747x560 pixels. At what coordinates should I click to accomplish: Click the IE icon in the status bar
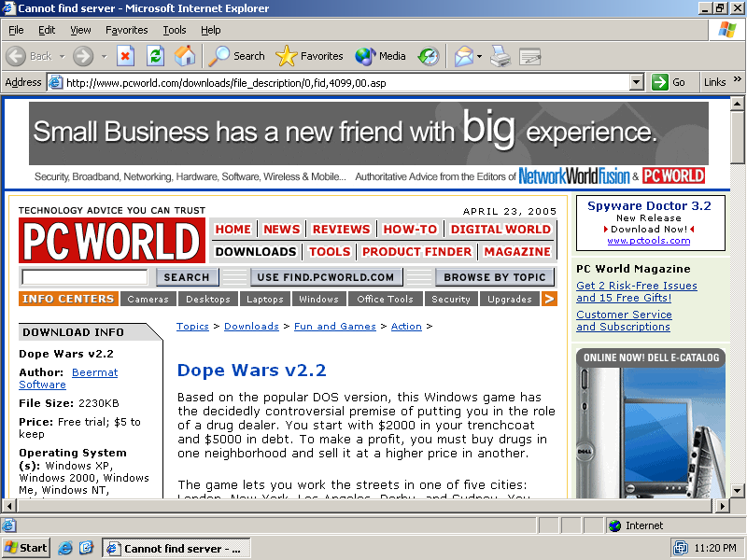(x=8, y=525)
